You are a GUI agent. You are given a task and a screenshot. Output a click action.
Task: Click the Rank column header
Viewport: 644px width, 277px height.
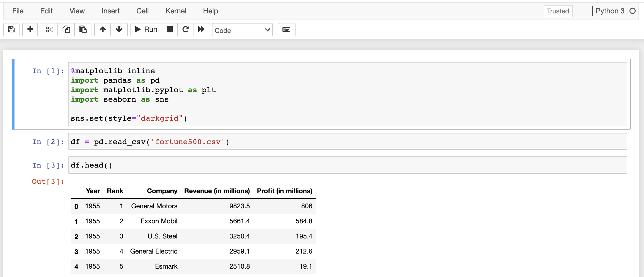115,191
